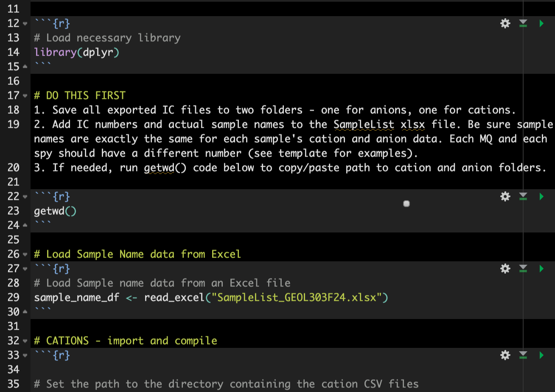The height and width of the screenshot is (392, 555).
Task: Fold 'Load Sample Name data from Excel' section
Action: point(25,255)
